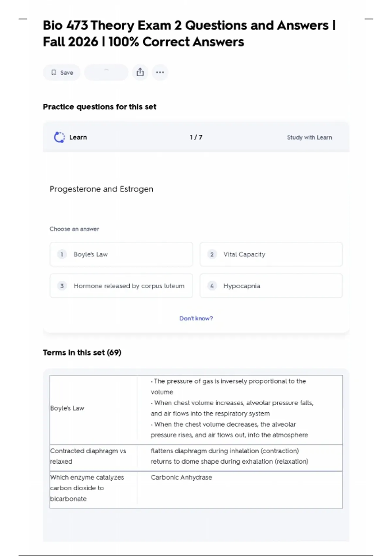Pick answer Hormone released by corpus luteum

pos(121,286)
